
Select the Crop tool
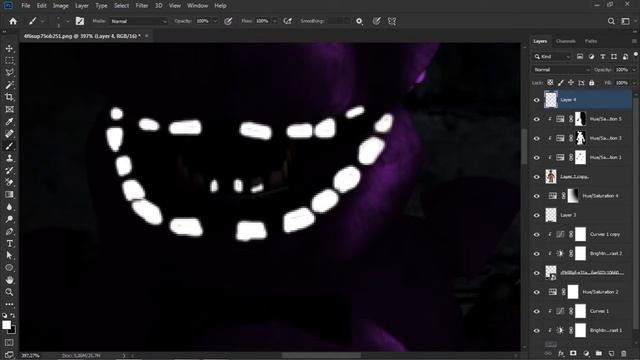(9, 97)
